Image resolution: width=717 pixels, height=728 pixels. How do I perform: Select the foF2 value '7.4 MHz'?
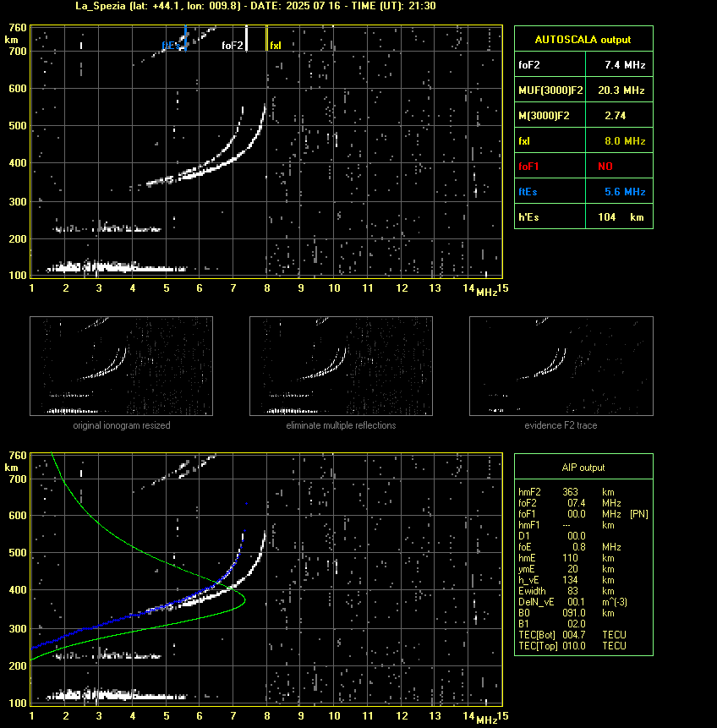625,65
